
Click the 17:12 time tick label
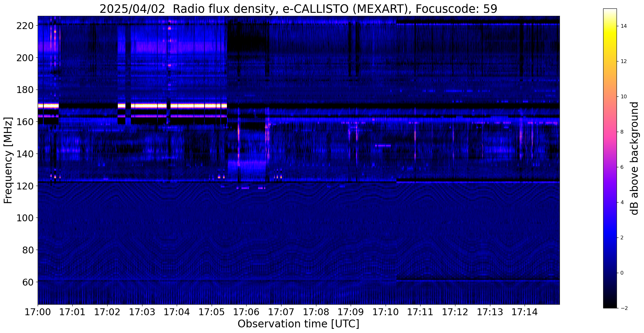455,312
